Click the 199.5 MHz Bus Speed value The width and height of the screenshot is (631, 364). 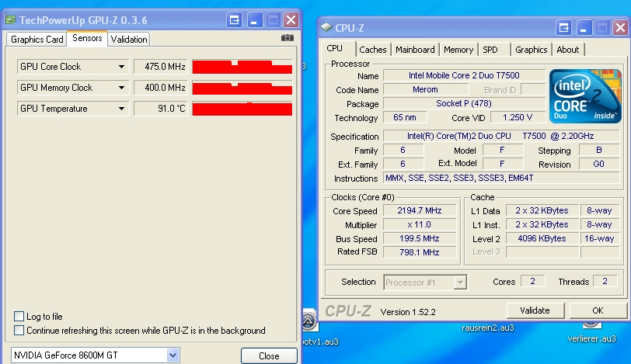coord(420,238)
